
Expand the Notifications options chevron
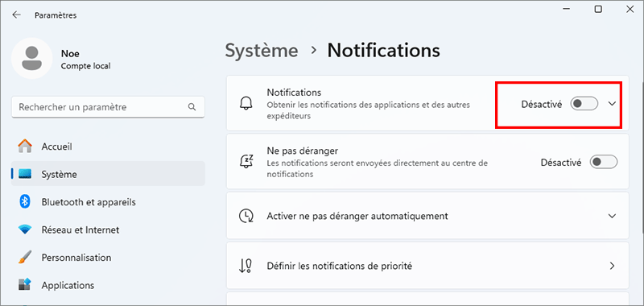[x=612, y=104]
